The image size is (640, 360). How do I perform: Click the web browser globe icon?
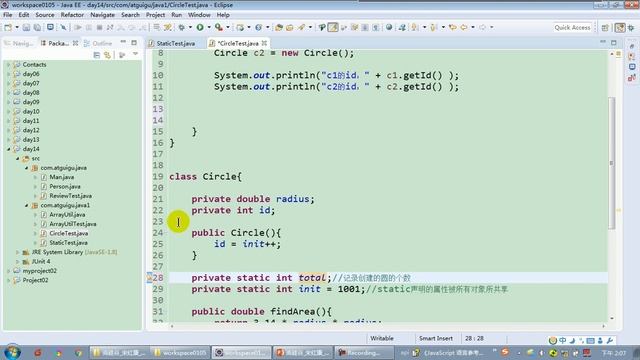pos(389,27)
